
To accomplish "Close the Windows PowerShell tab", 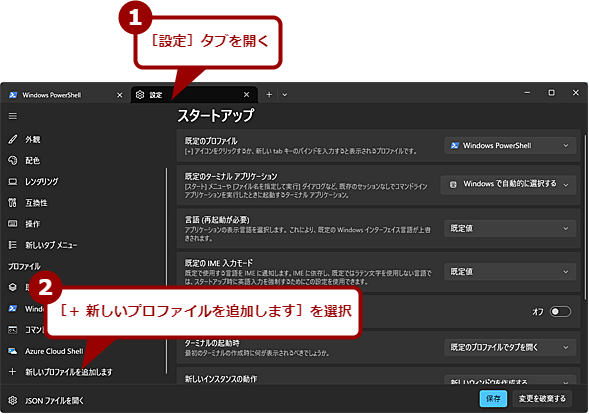I will pyautogui.click(x=119, y=95).
